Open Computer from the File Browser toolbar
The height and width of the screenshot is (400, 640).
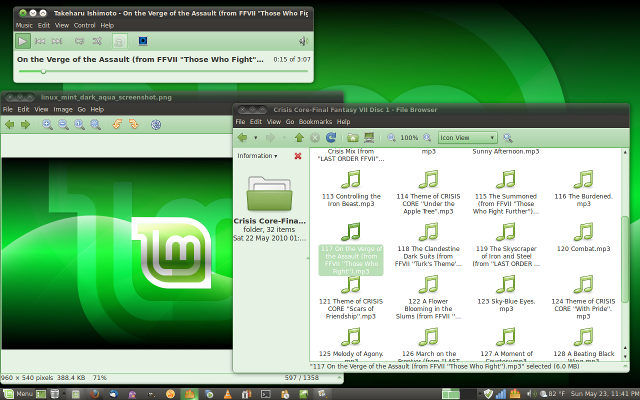coord(369,138)
